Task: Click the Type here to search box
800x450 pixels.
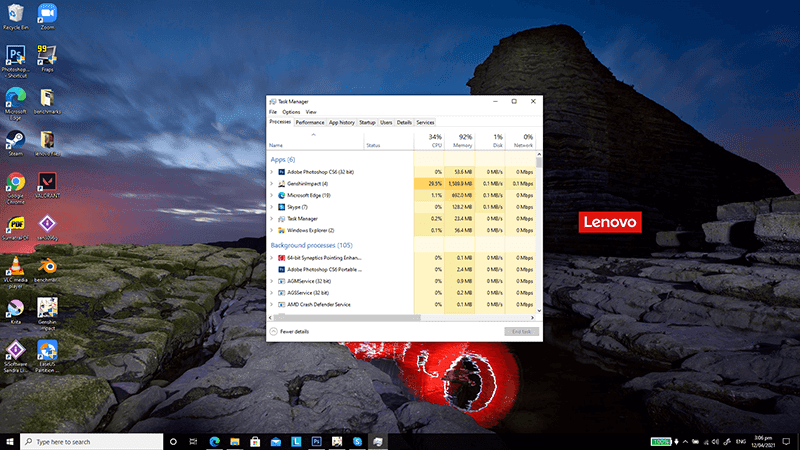Action: pyautogui.click(x=92, y=442)
